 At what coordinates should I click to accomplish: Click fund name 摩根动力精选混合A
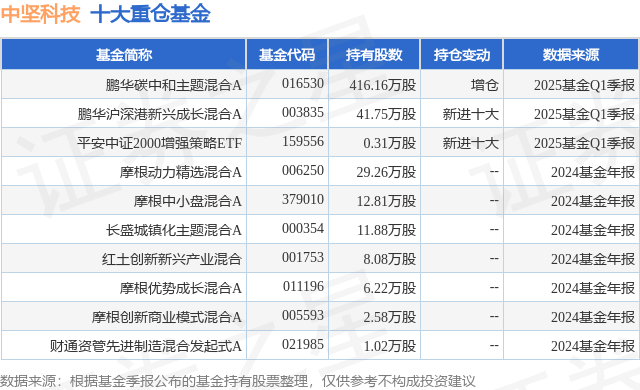point(180,172)
